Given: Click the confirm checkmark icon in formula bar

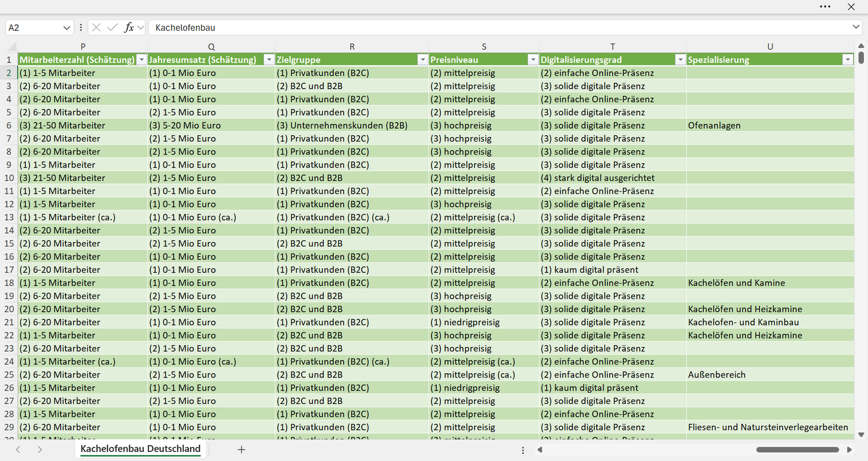Looking at the screenshot, I should pyautogui.click(x=112, y=28).
